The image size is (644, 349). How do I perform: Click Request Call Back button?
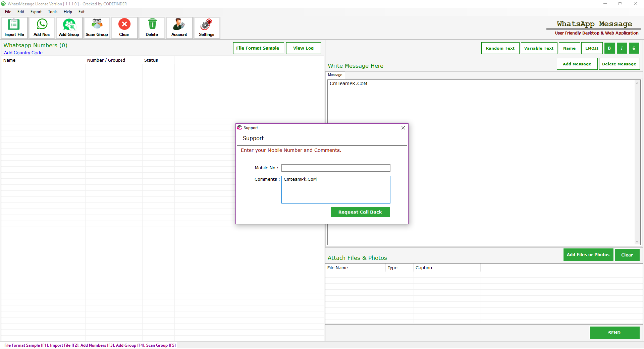360,212
